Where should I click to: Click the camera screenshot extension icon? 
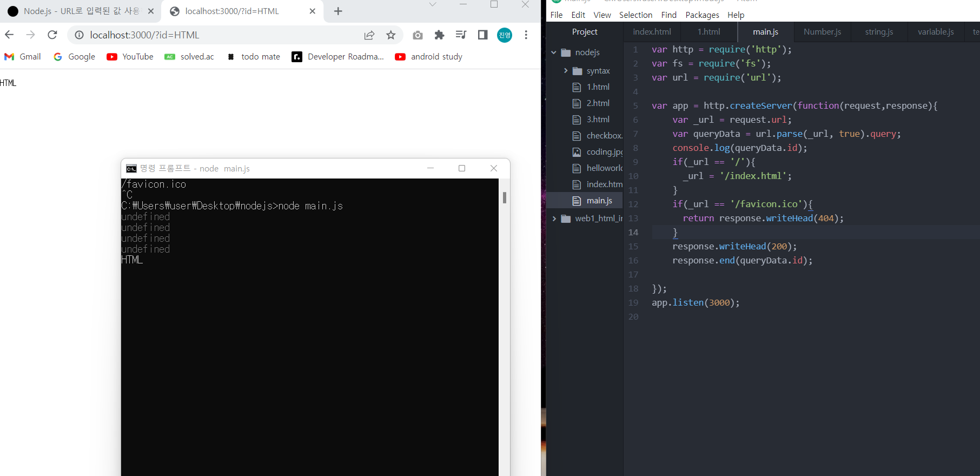pyautogui.click(x=418, y=35)
